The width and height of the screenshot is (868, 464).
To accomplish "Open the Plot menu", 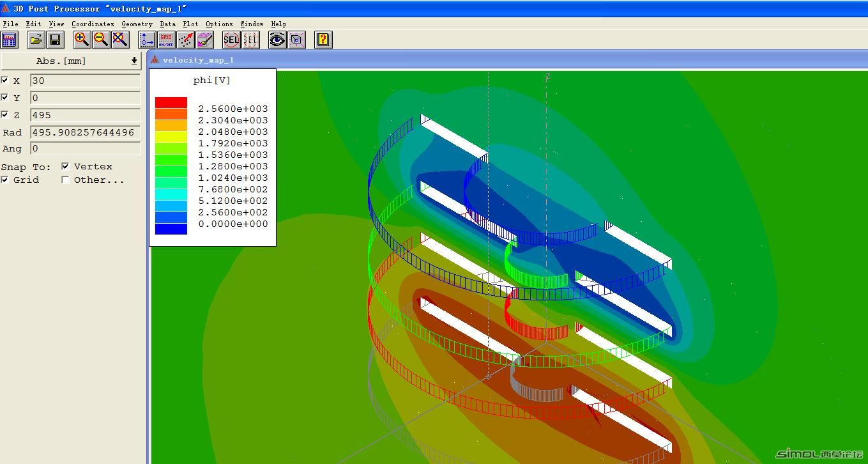I will point(190,24).
